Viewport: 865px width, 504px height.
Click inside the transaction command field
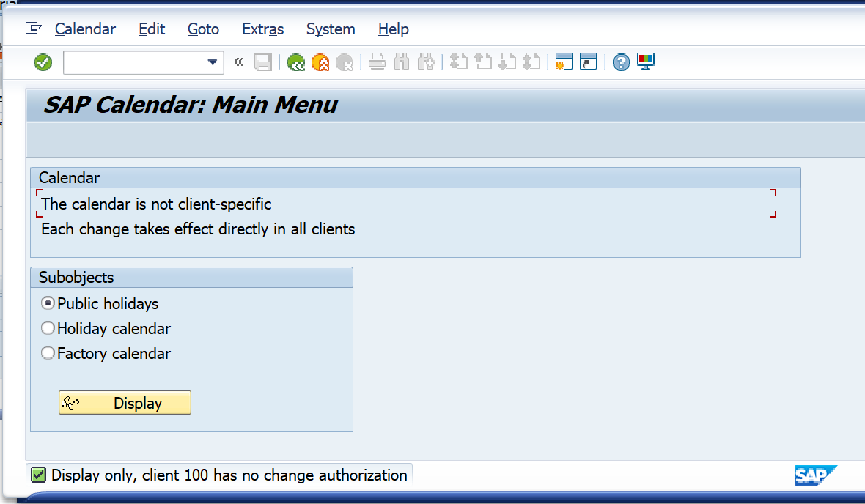point(135,62)
